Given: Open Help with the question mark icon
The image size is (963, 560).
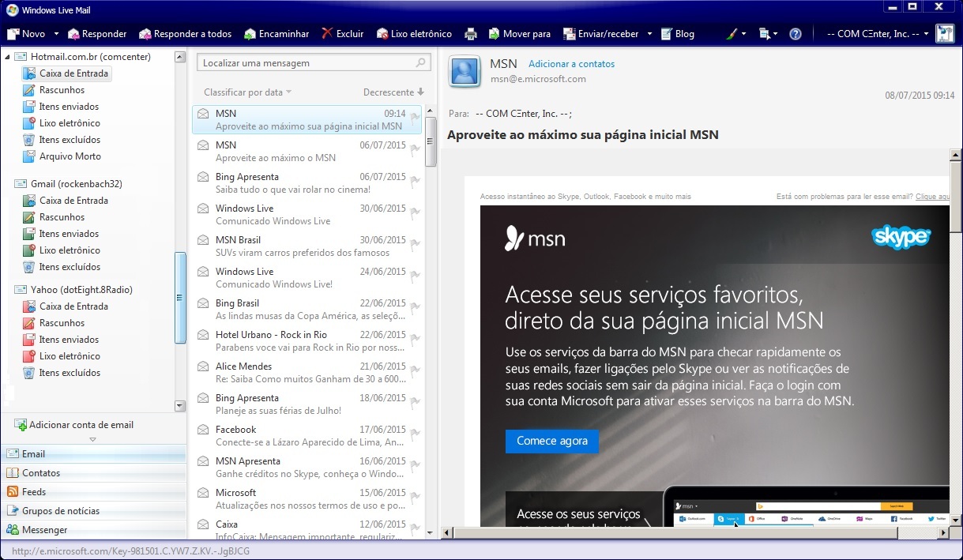Looking at the screenshot, I should [796, 34].
